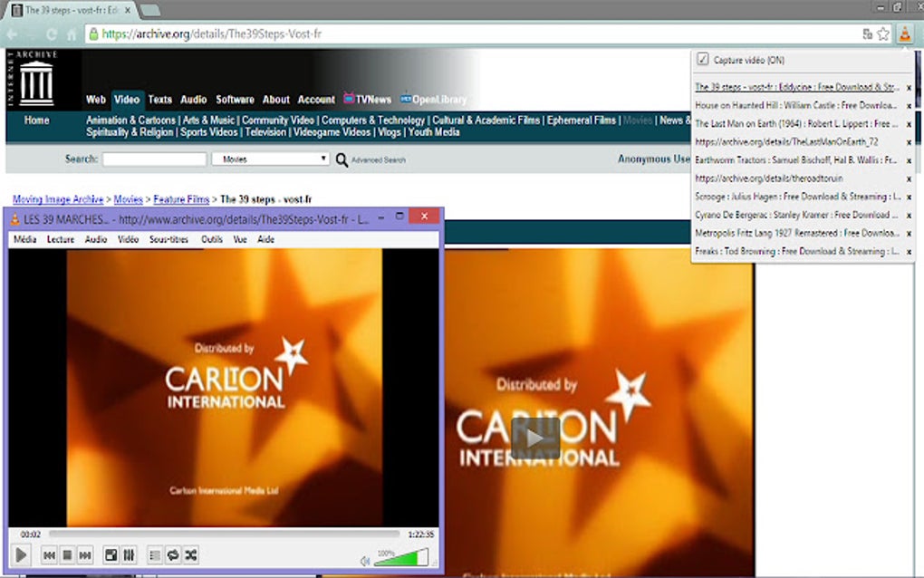The image size is (924, 578).
Task: Jump to the previous media track
Action: point(50,555)
